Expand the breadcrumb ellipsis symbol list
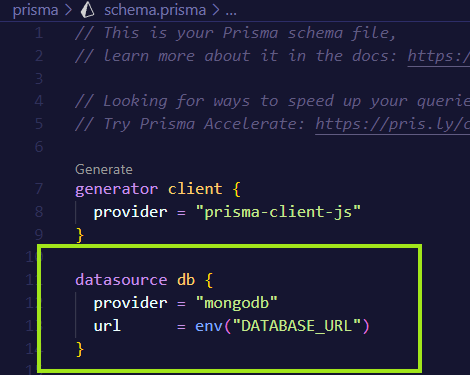Image resolution: width=470 pixels, height=375 pixels. pos(231,11)
